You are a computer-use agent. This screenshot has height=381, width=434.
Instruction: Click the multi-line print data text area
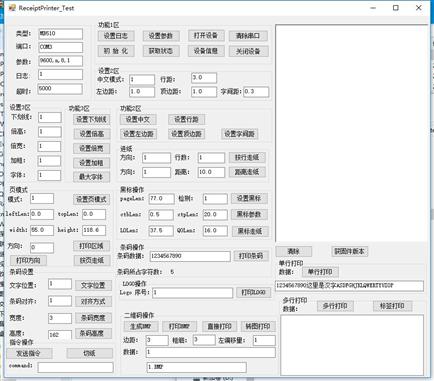point(352,345)
